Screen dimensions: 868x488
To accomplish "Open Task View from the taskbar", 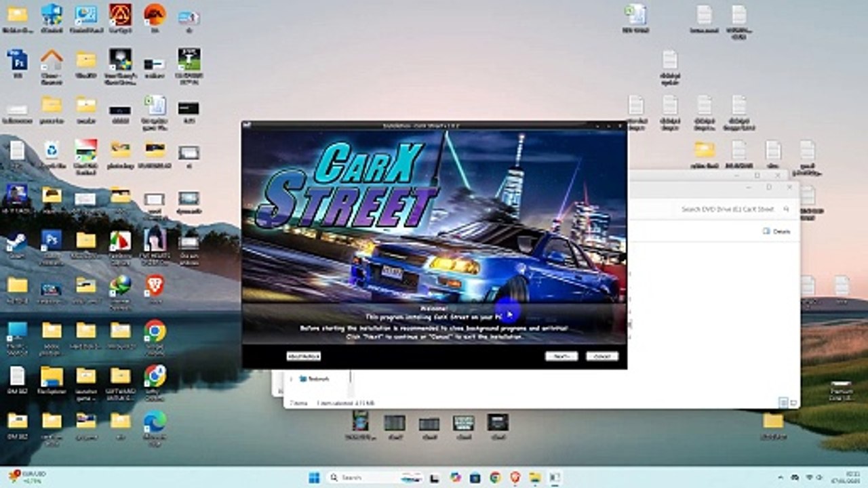I will pyautogui.click(x=435, y=478).
